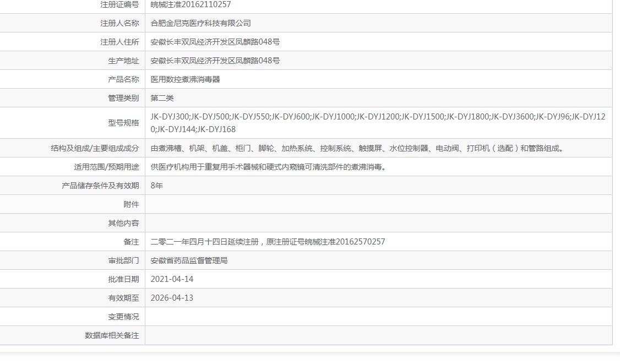This screenshot has width=620, height=364.
Task: Click the 其他内容 label
Action: pyautogui.click(x=123, y=223)
